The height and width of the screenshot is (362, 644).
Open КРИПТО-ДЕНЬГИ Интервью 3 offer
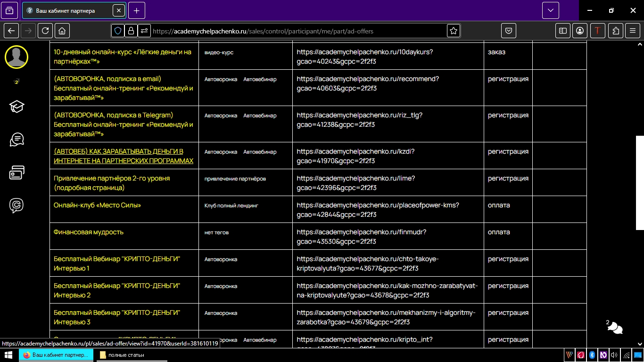117,317
